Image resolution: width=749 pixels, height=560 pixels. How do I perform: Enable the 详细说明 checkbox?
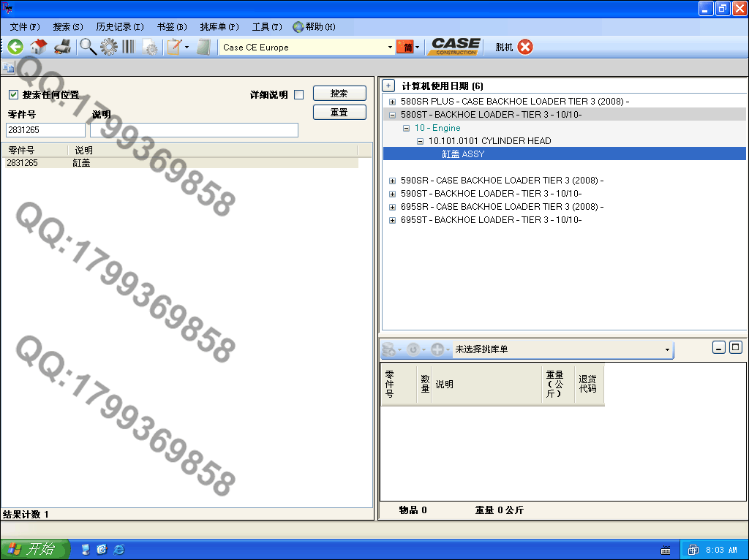click(x=298, y=95)
